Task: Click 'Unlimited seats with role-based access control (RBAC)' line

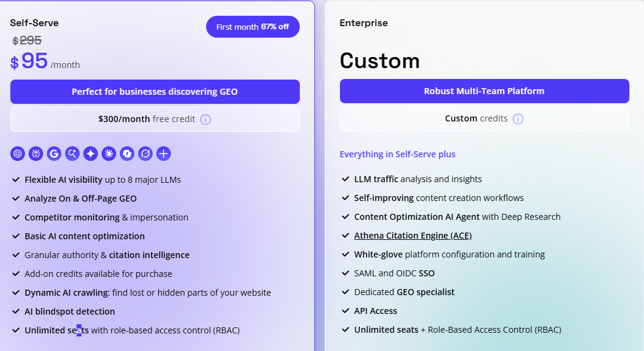Action: click(x=132, y=330)
